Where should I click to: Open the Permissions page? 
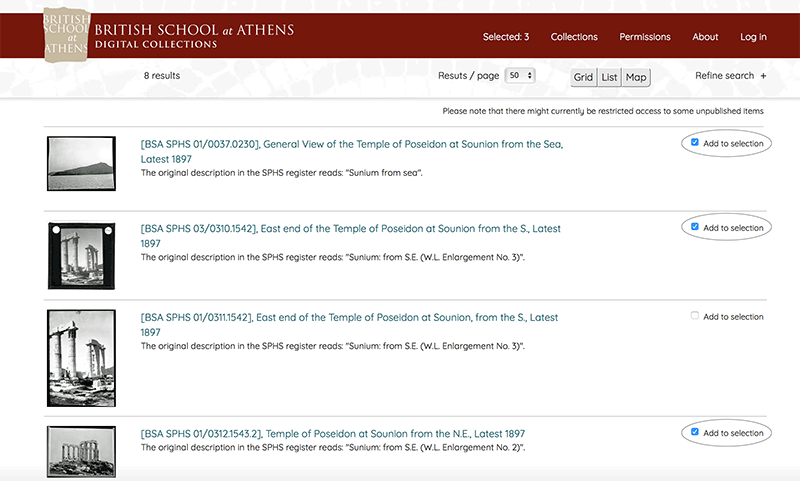[x=645, y=37]
